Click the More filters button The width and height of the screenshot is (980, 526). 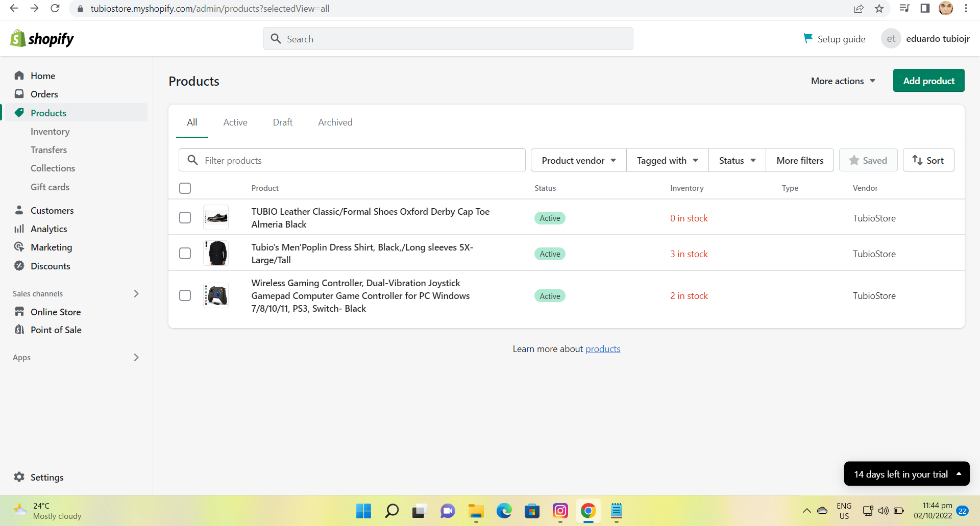[x=800, y=160]
